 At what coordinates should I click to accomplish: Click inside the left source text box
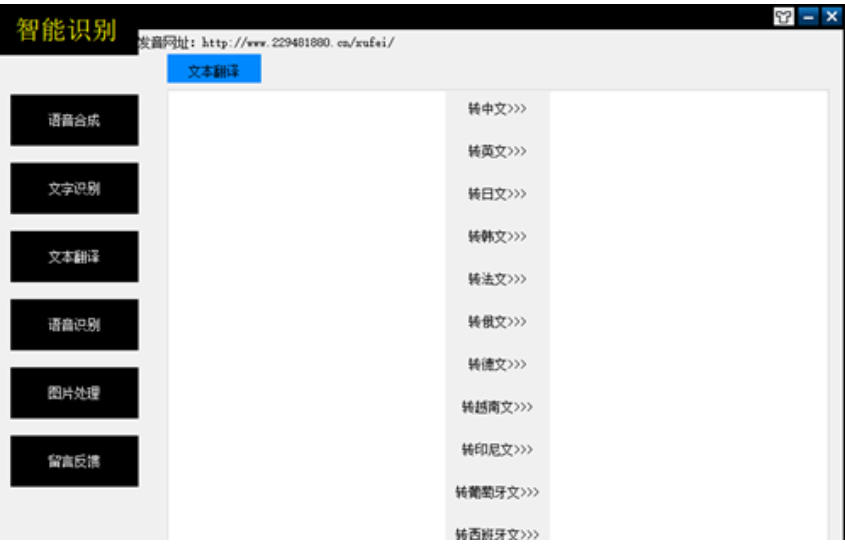306,300
